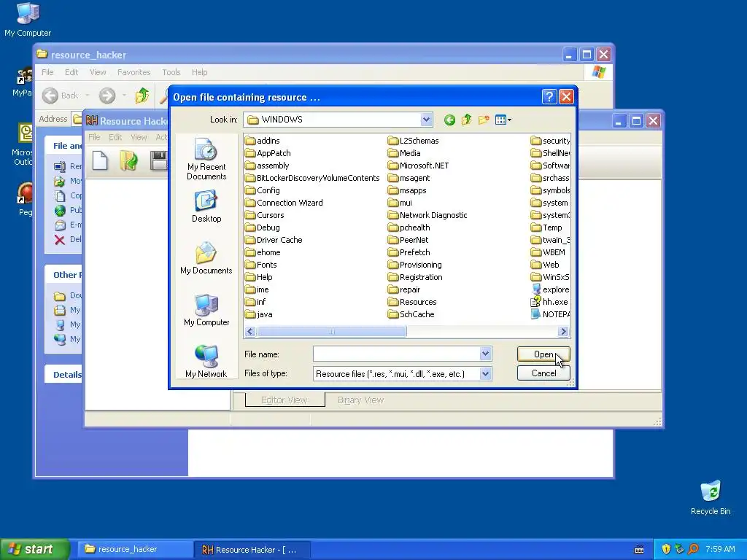Select the Prefetch folder

click(x=409, y=252)
